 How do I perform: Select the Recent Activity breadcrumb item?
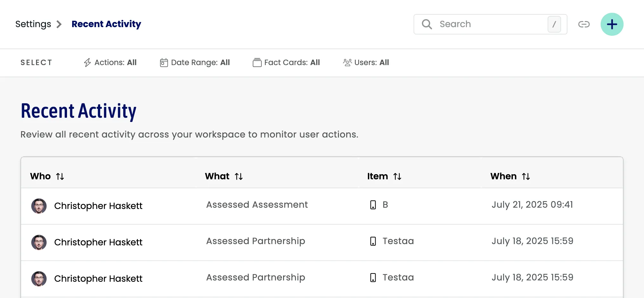tap(106, 24)
